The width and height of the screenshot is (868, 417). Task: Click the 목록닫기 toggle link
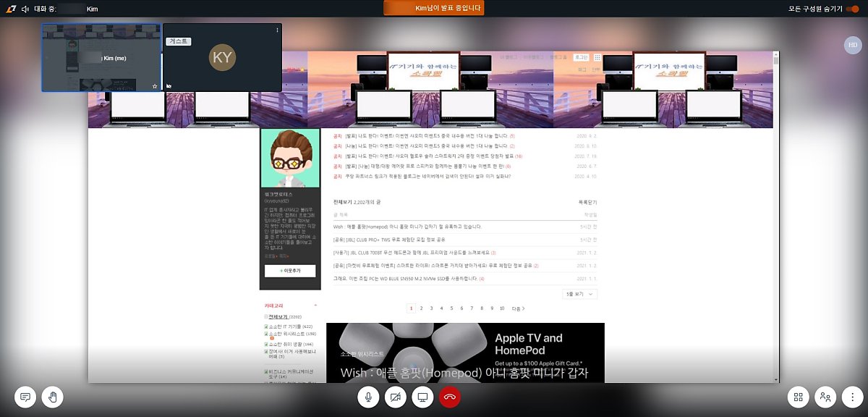tap(587, 202)
